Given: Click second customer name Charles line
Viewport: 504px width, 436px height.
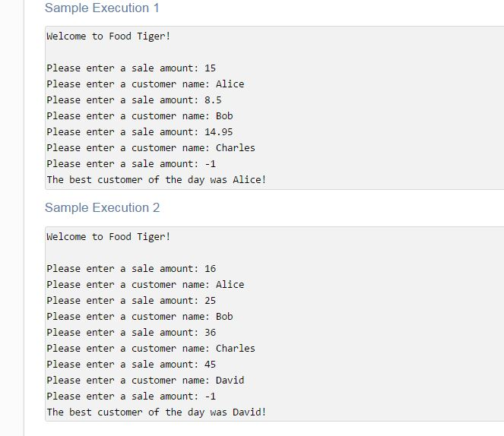Looking at the screenshot, I should coord(151,349).
